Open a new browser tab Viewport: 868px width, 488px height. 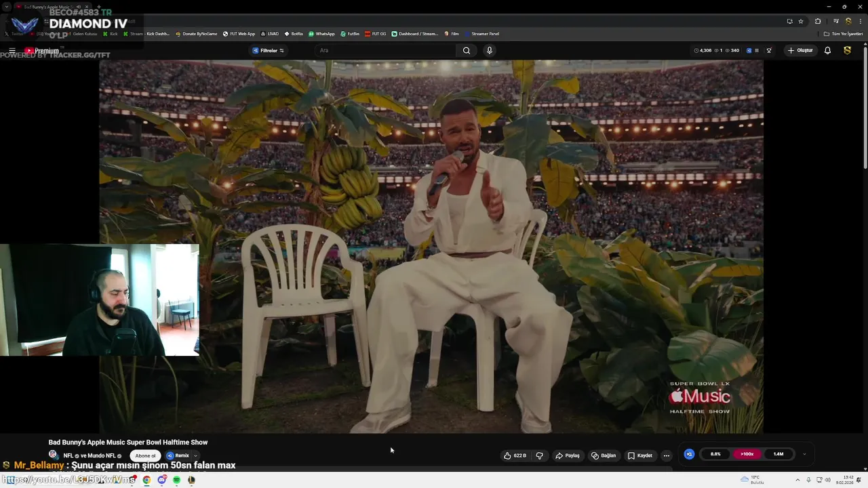[x=99, y=7]
